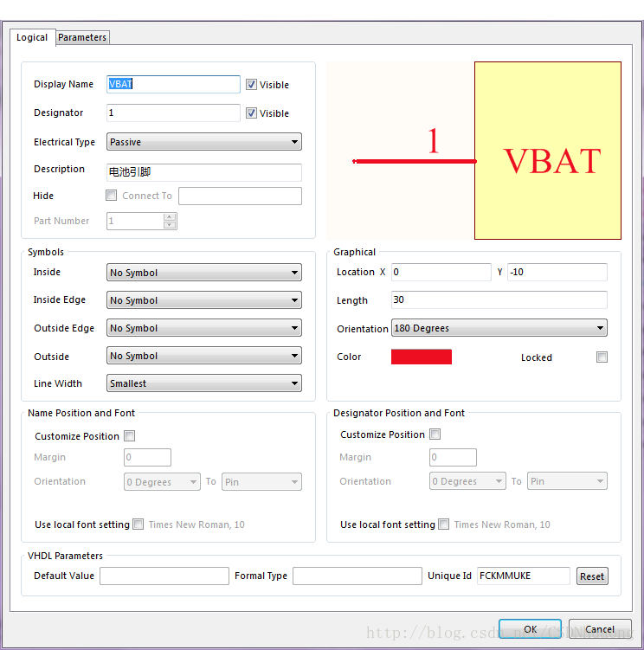Expand the Outside Edge symbol dropdown
Image resolution: width=644 pixels, height=650 pixels.
[x=203, y=328]
